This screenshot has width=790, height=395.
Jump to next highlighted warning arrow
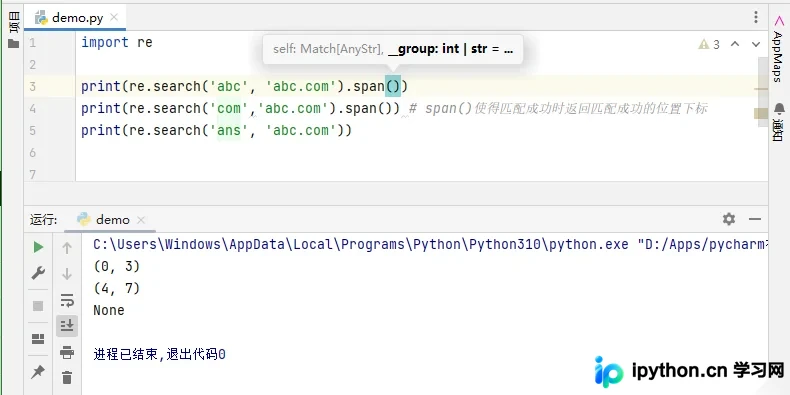(756, 44)
